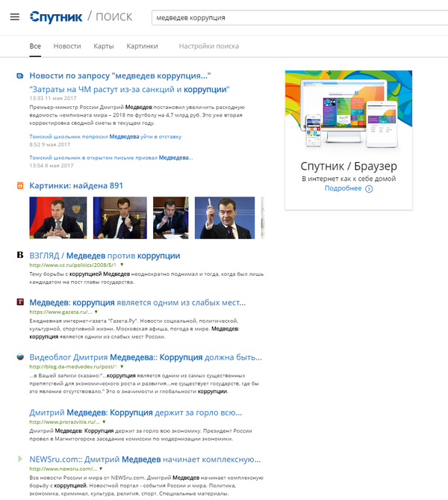Expand dropdown arrow next to blog.da-medvedev.ru URL
Screen dimensions: 448x500
coord(120,366)
